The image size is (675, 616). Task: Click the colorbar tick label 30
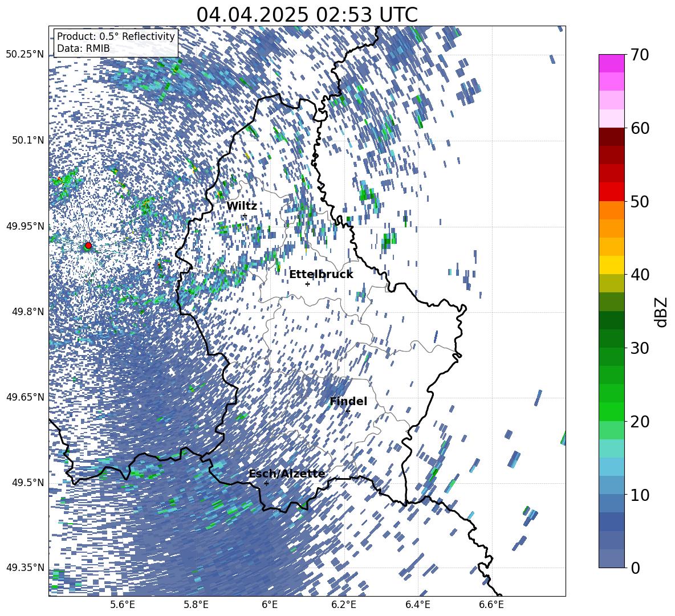point(640,348)
